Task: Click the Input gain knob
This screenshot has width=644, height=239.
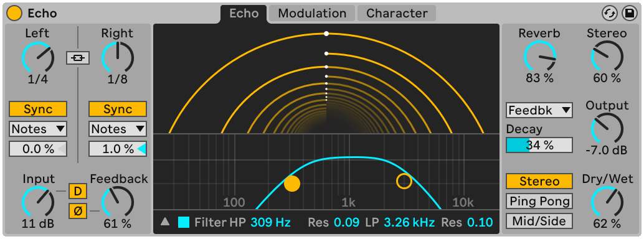Action: click(38, 202)
